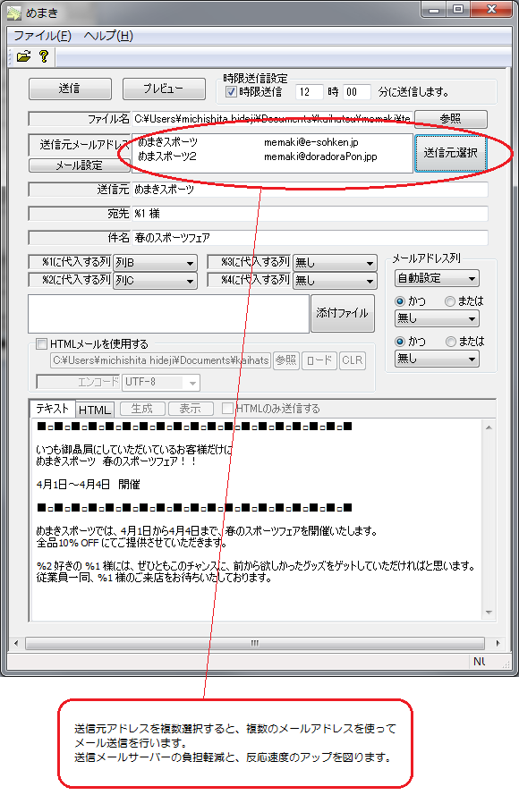Click the down arrow of the message scrollbar
The image size is (519, 812).
(489, 613)
